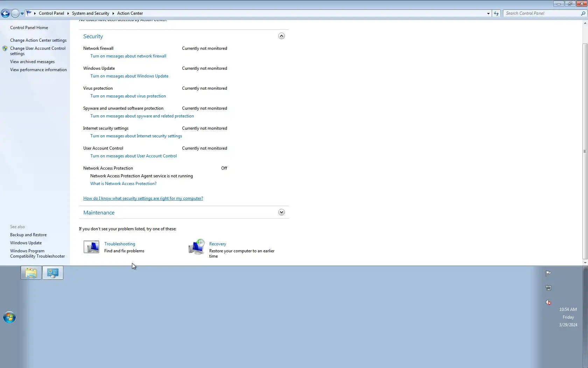Image resolution: width=588 pixels, height=368 pixels.
Task: Click the Action Center flag tray icon
Action: coord(548,273)
